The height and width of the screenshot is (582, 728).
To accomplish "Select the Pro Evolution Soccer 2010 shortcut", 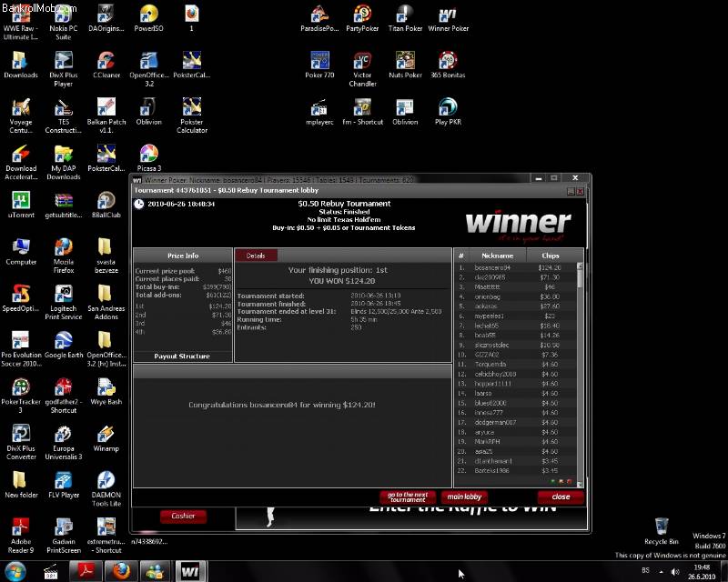I will tap(21, 349).
